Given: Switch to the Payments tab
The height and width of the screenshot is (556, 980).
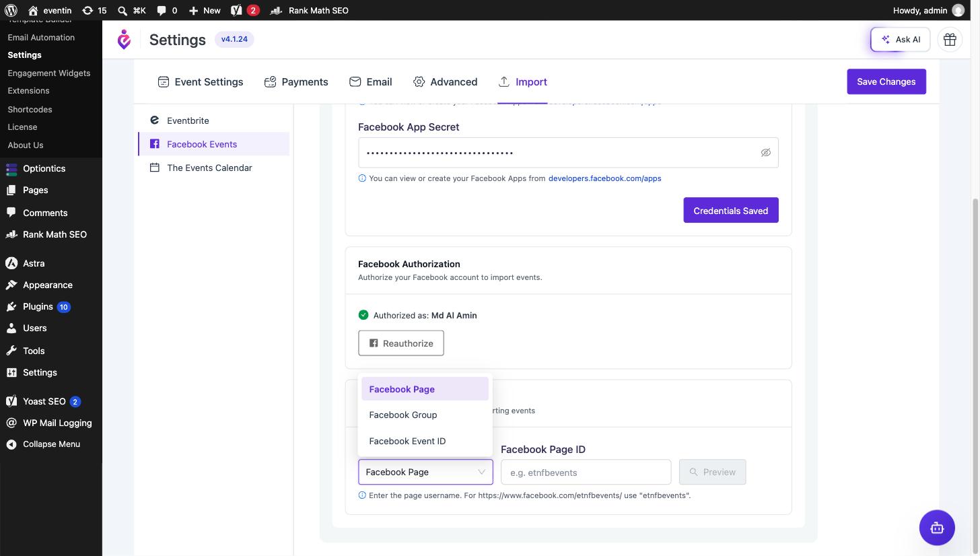Looking at the screenshot, I should coord(296,81).
